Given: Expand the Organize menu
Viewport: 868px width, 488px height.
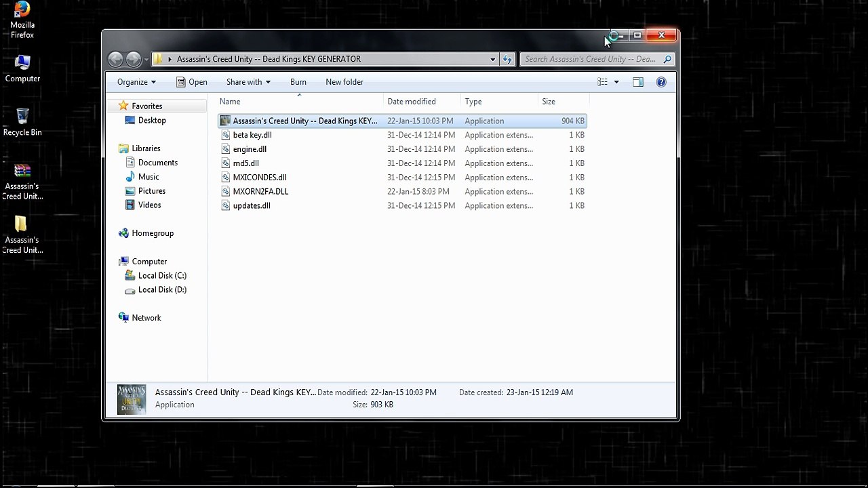Looking at the screenshot, I should click(136, 82).
